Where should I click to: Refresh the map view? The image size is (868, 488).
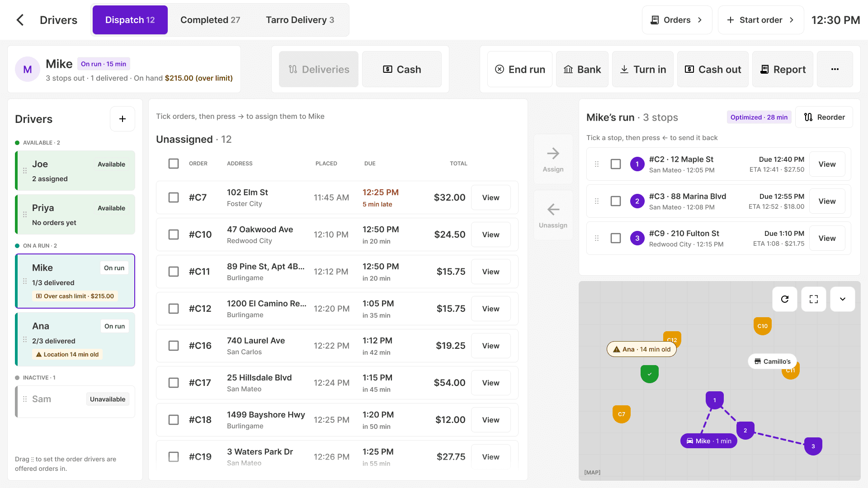(x=784, y=299)
